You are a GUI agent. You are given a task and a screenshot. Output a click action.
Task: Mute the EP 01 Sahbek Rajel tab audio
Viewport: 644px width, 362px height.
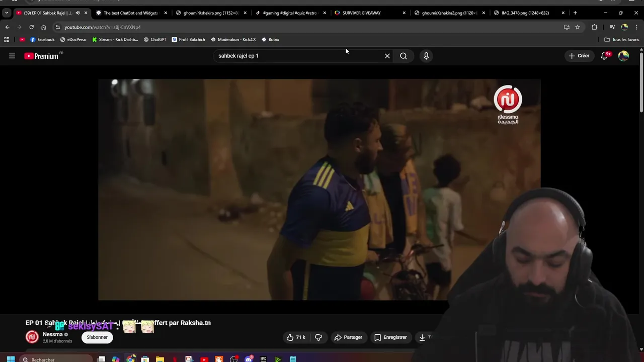(77, 13)
